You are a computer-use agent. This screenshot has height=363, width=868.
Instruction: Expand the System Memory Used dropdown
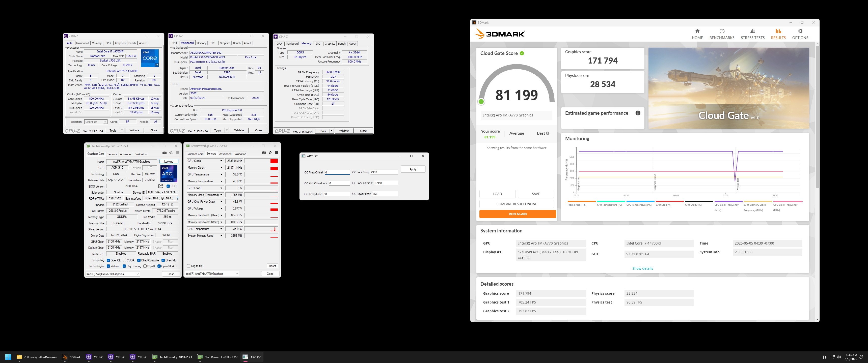pos(221,236)
